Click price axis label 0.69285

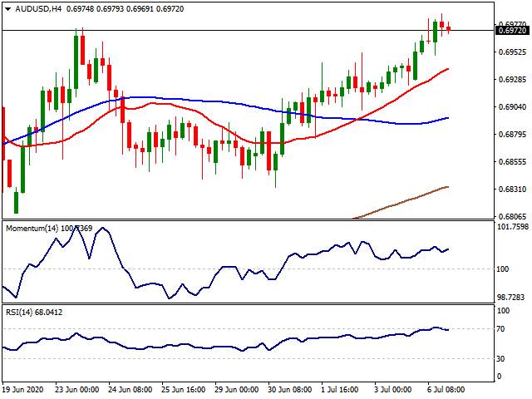pos(512,80)
